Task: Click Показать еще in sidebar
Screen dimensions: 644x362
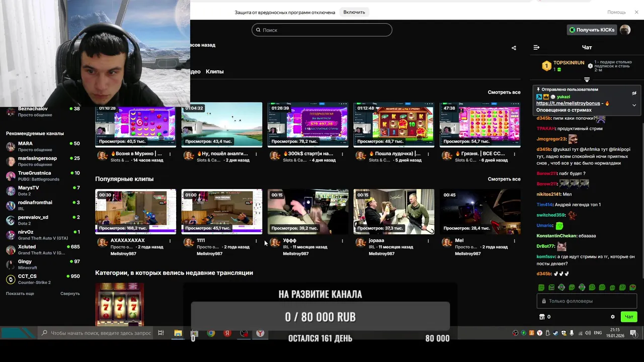Action: (20, 294)
